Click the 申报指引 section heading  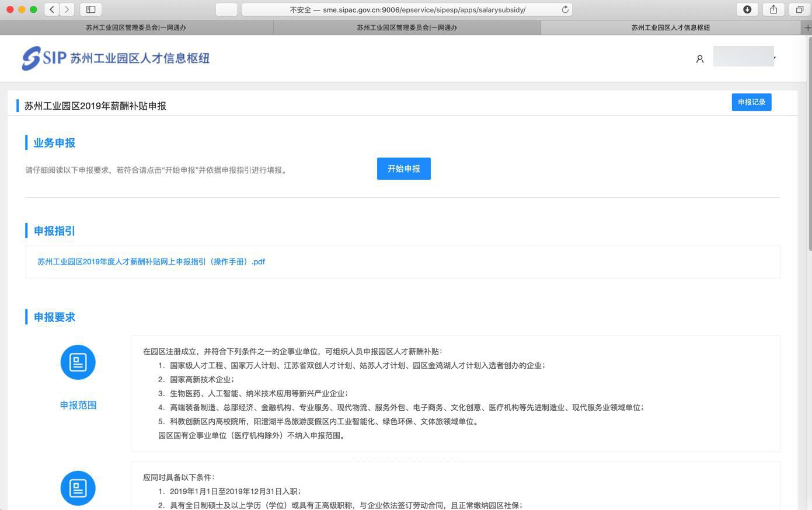54,231
